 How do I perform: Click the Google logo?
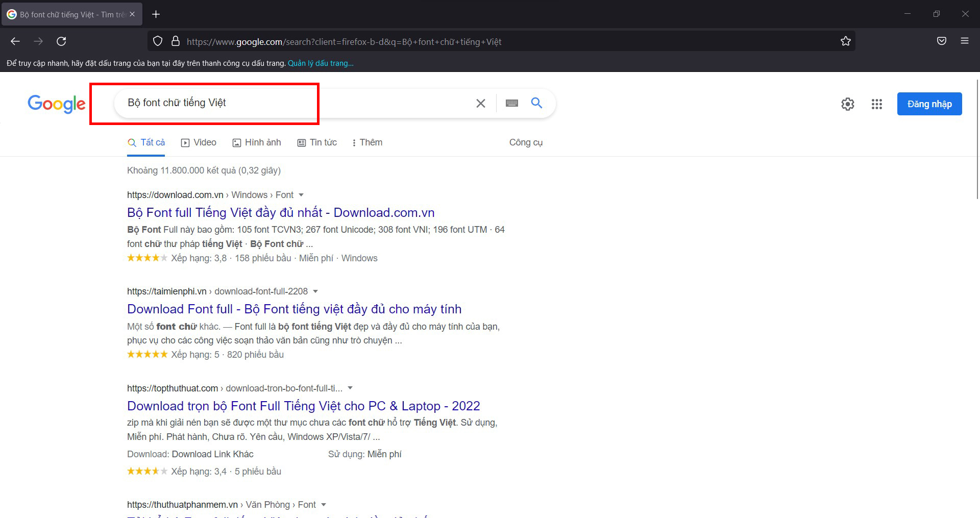(x=57, y=104)
